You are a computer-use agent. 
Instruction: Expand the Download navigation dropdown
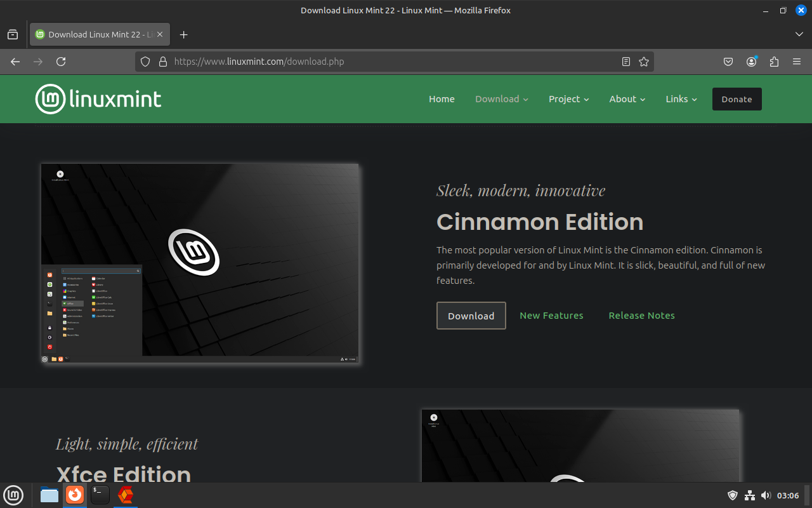pyautogui.click(x=501, y=99)
